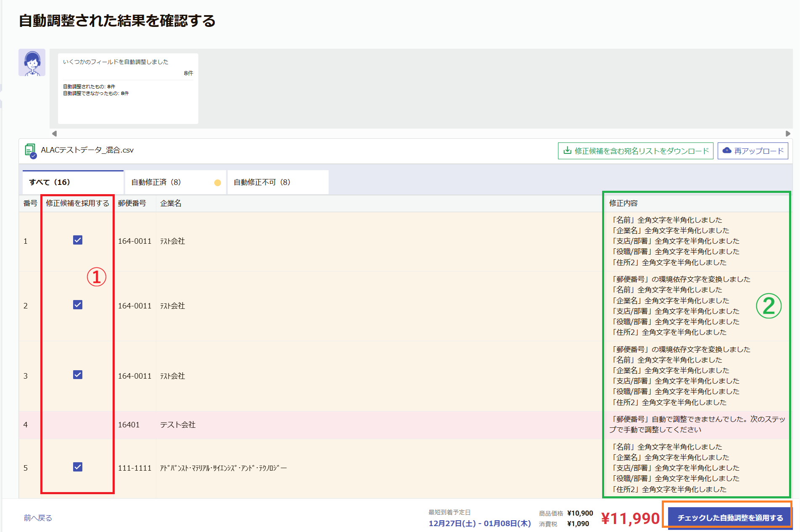Switch to the 自動修正不可 (8) tab
The width and height of the screenshot is (800, 532).
[278, 182]
